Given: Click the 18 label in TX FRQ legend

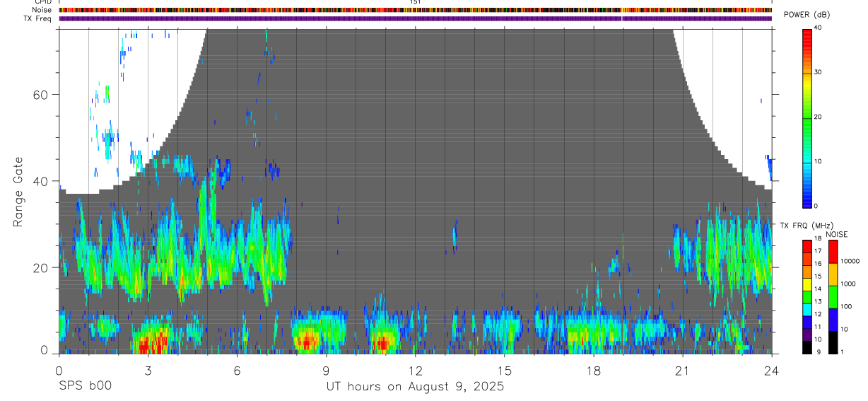Looking at the screenshot, I should point(818,239).
